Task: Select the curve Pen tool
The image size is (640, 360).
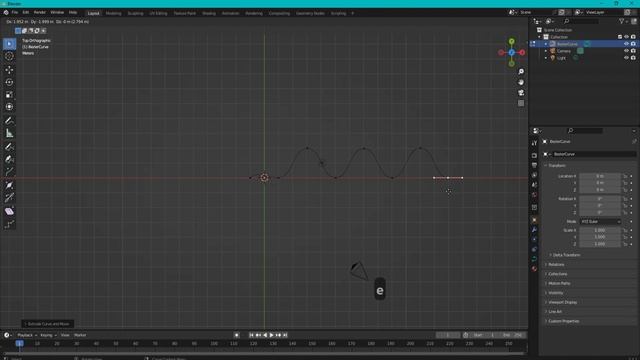Action: coord(9,159)
